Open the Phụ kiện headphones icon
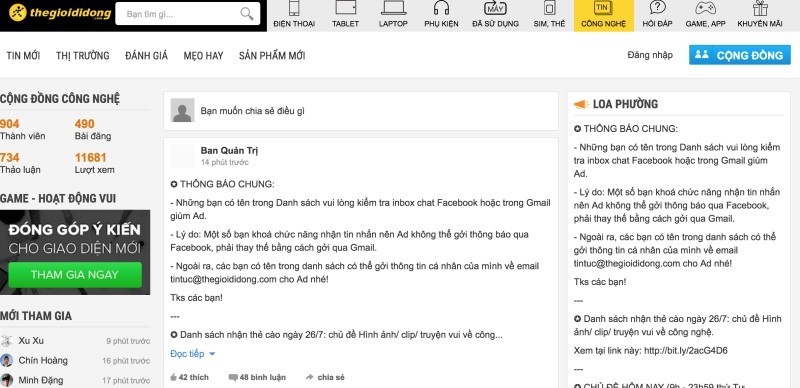This screenshot has width=800, height=388. pos(441,8)
